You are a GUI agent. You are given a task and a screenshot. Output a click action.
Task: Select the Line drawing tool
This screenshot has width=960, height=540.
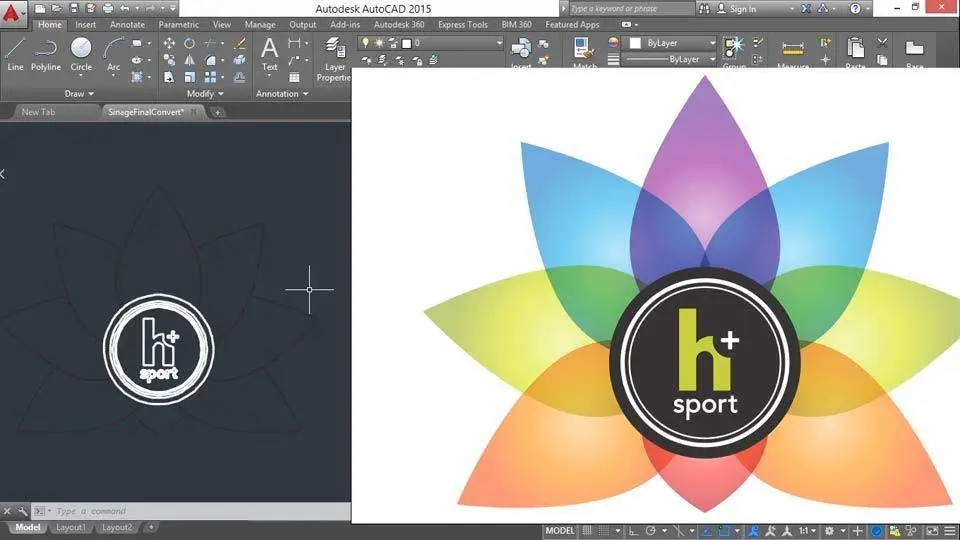pyautogui.click(x=15, y=54)
